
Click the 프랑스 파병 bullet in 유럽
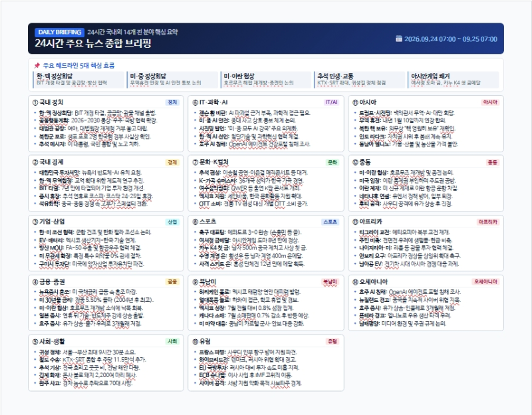pyautogui.click(x=248, y=352)
